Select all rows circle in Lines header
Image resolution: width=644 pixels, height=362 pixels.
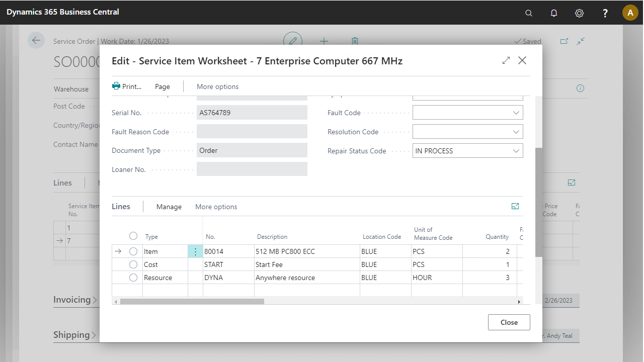click(133, 236)
